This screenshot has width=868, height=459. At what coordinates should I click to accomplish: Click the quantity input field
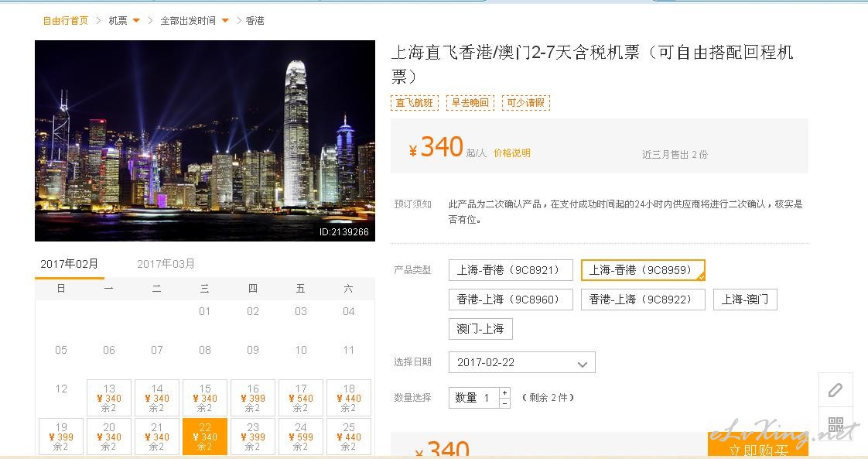click(474, 398)
